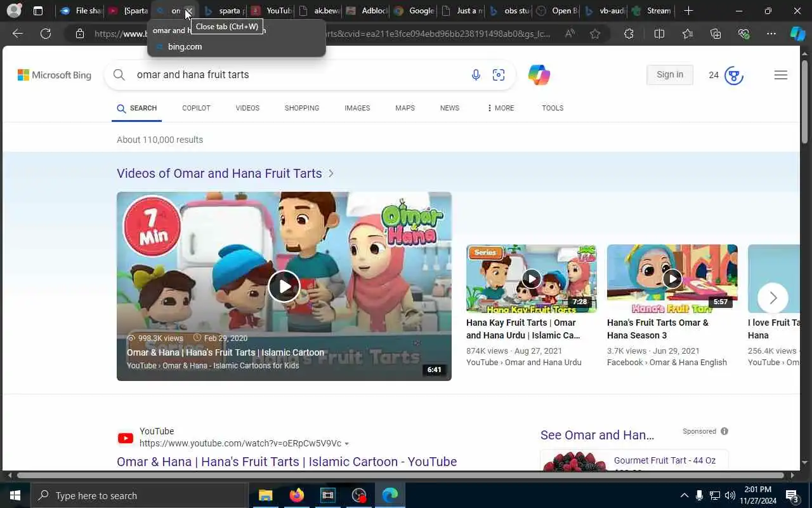Open the tab actions menu icon
812x508 pixels.
38,11
